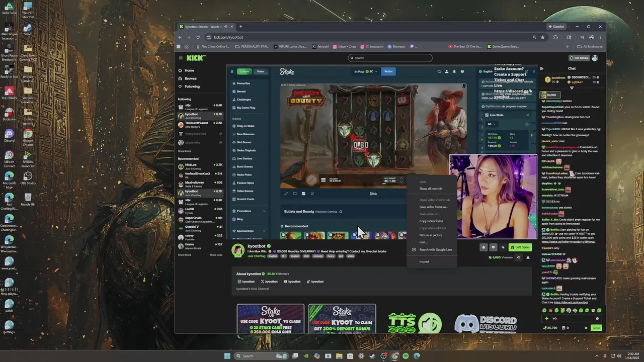
Task: Click the share icon near viewers count
Action: (x=518, y=257)
